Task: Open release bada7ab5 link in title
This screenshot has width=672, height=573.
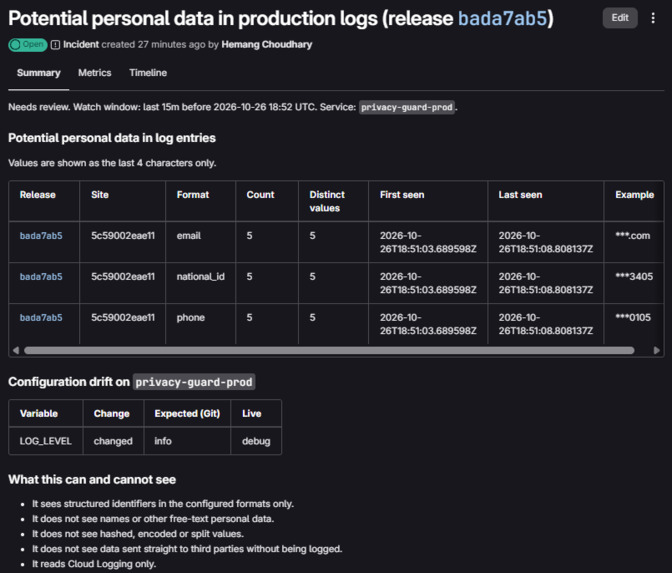Action: pyautogui.click(x=503, y=18)
